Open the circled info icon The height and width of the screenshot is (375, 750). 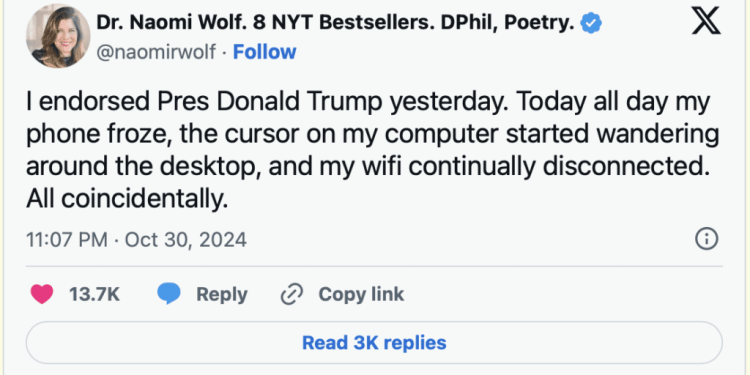tap(706, 239)
